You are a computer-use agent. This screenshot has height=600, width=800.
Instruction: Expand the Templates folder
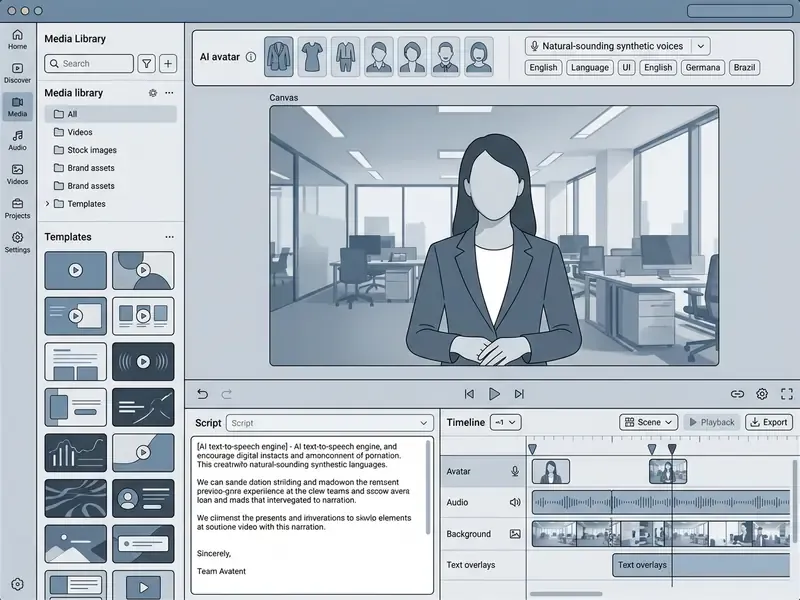[47, 204]
